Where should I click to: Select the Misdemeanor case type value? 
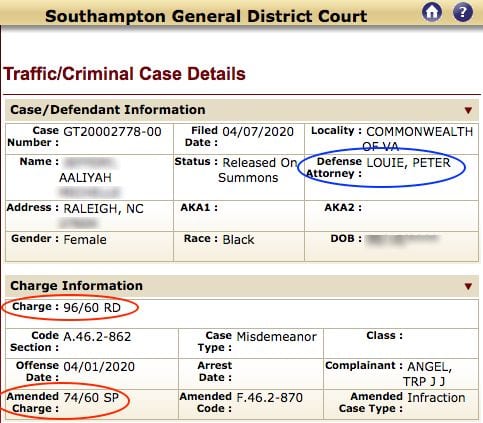point(276,337)
